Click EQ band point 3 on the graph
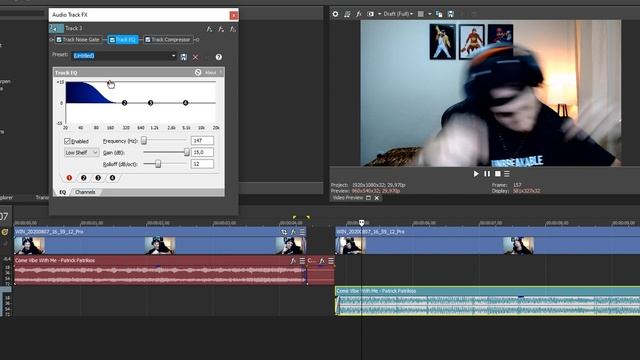 tap(151, 103)
